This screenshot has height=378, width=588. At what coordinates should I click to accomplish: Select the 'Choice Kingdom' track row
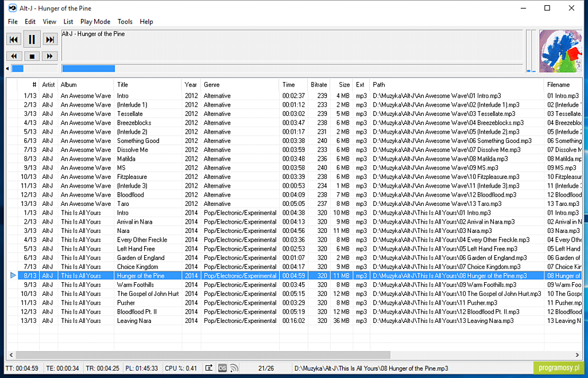(x=294, y=267)
